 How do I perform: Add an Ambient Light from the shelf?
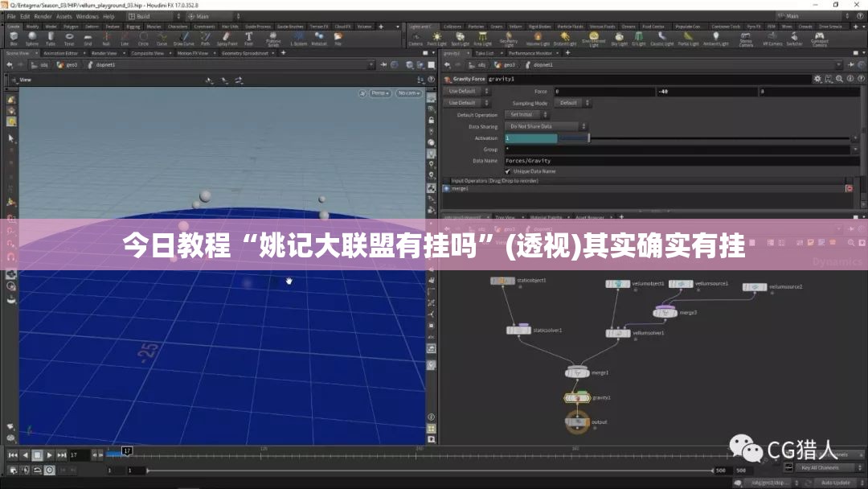(716, 39)
